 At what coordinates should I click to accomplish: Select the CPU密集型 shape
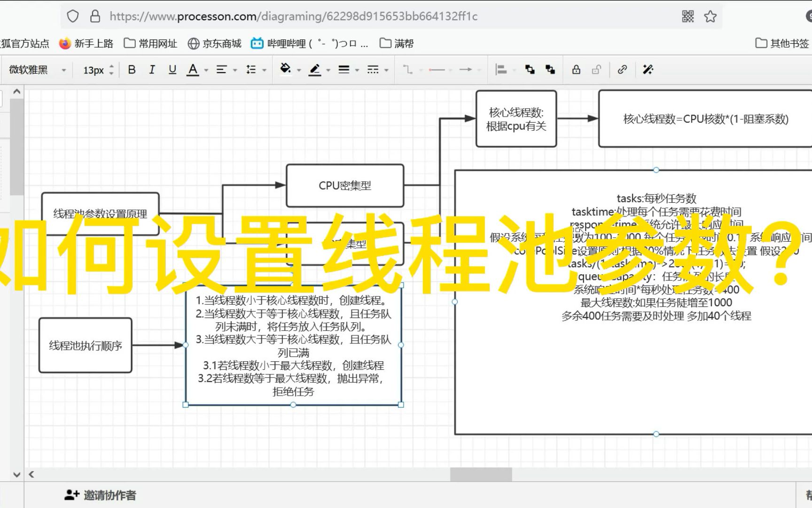pyautogui.click(x=345, y=185)
